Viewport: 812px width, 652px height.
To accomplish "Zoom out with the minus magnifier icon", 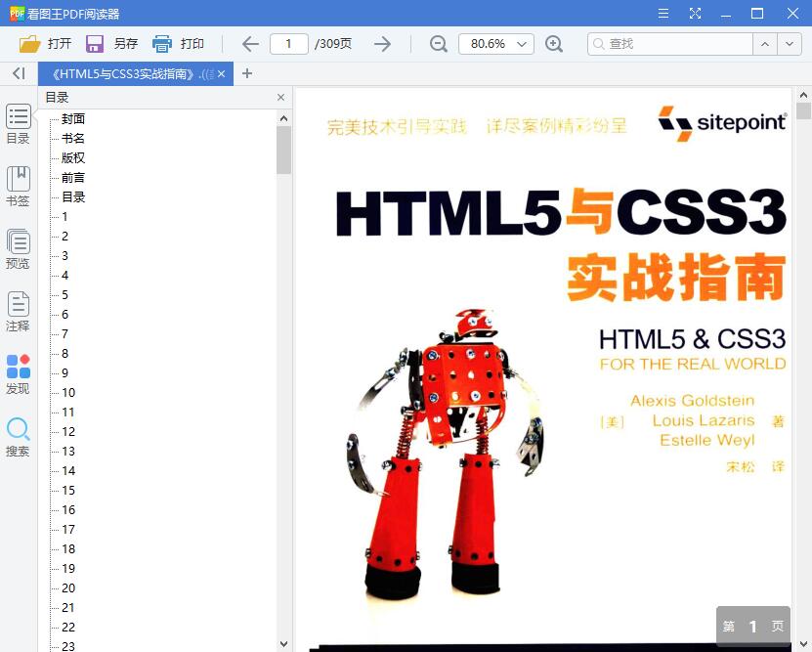I will tap(438, 44).
